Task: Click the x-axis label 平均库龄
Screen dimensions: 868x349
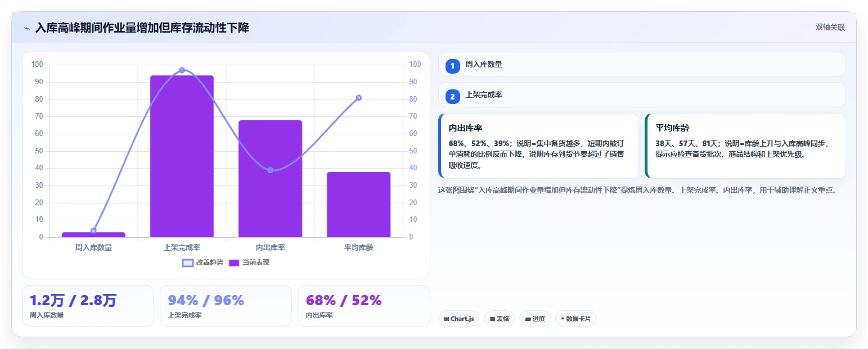Action: 358,247
